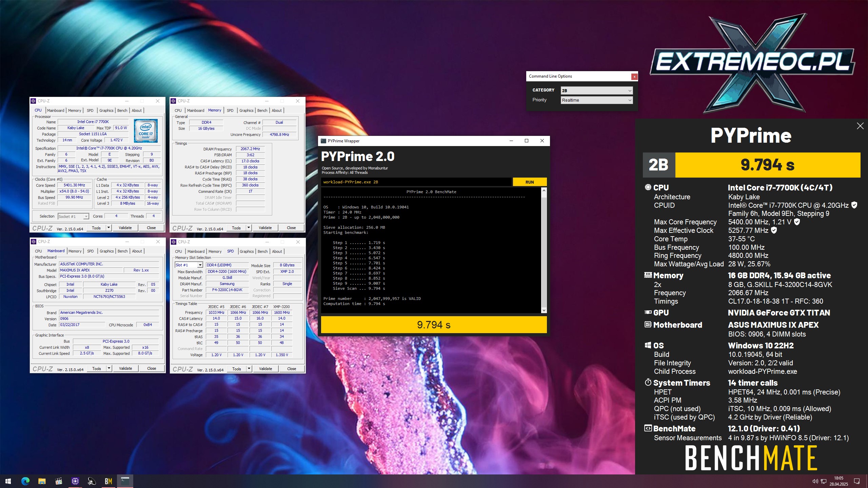Click the BIOS Version value 0906
This screenshot has width=868, height=488.
tap(109, 319)
